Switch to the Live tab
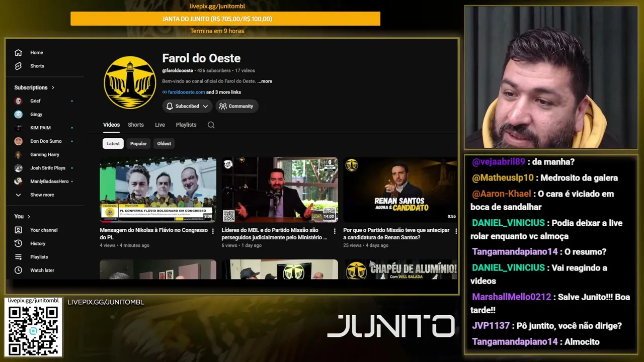 pyautogui.click(x=160, y=125)
